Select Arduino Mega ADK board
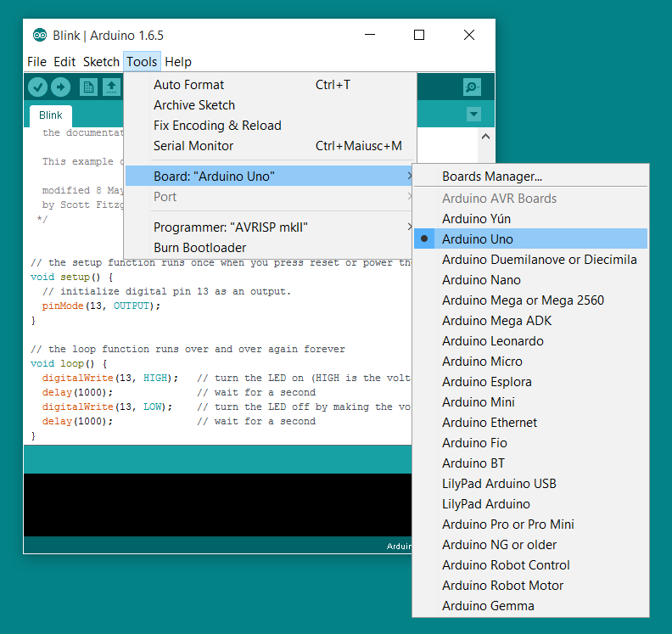Screen dimensions: 672x634 click(x=530, y=321)
